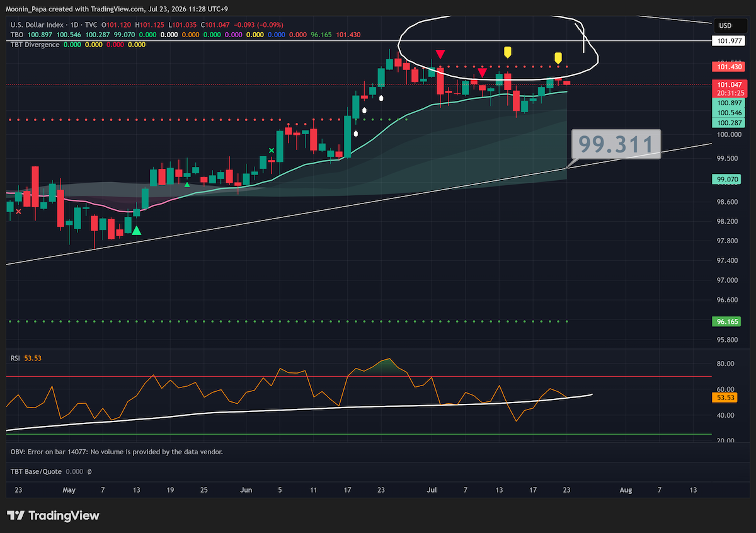756x533 pixels.
Task: Click the Aug date label on time axis
Action: (x=626, y=490)
